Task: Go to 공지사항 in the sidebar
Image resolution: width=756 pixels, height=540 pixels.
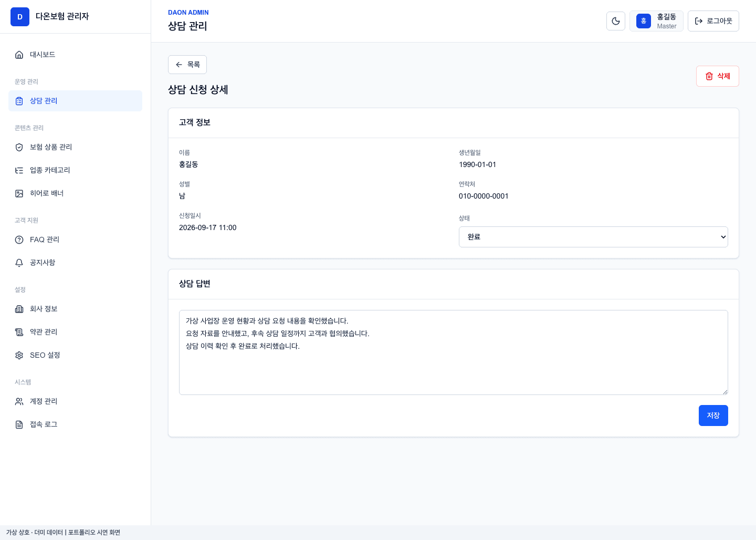Action: click(75, 263)
